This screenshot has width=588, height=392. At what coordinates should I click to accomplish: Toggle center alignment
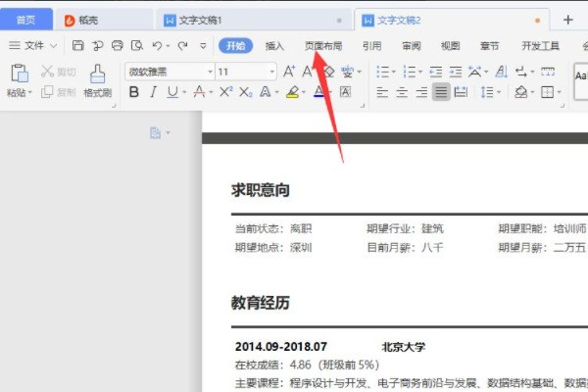402,92
